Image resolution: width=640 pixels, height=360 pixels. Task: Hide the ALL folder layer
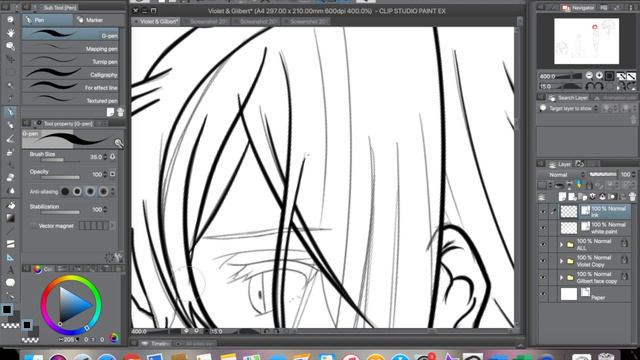pos(543,244)
